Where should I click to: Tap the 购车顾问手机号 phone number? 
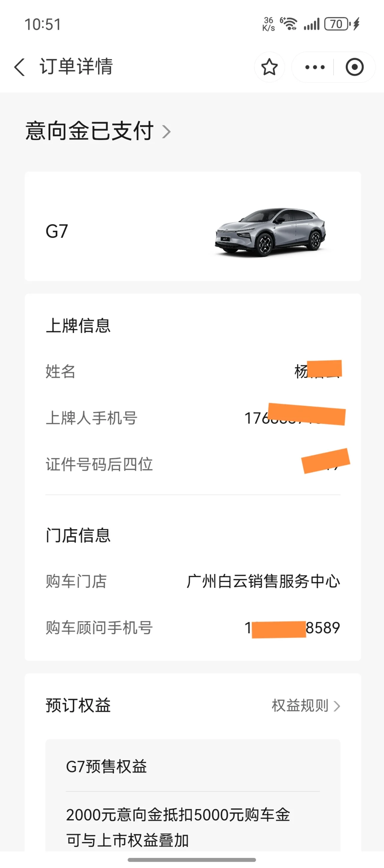[x=292, y=628]
